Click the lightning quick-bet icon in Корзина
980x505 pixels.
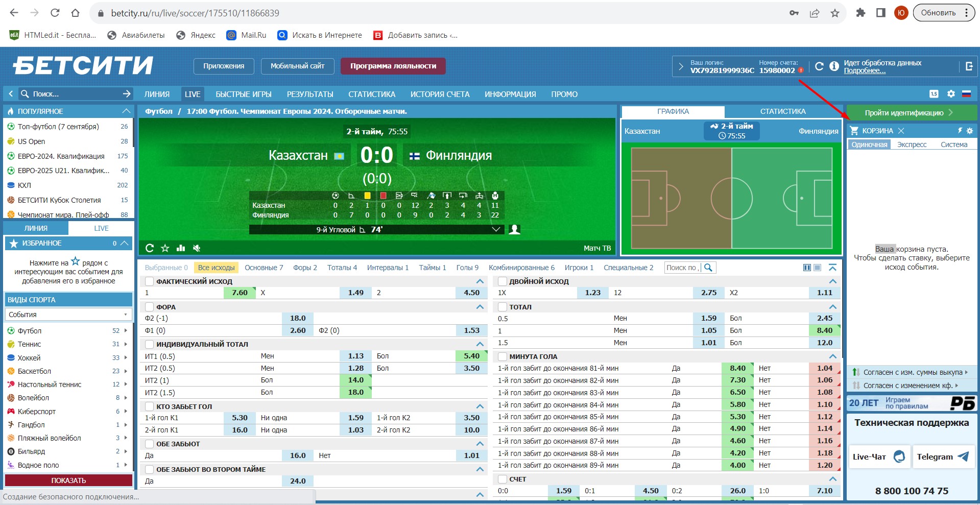click(x=960, y=131)
